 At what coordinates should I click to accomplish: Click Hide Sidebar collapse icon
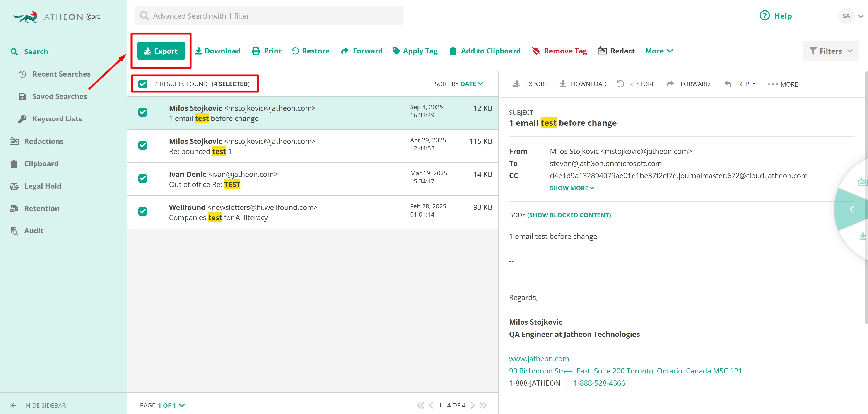click(x=13, y=405)
